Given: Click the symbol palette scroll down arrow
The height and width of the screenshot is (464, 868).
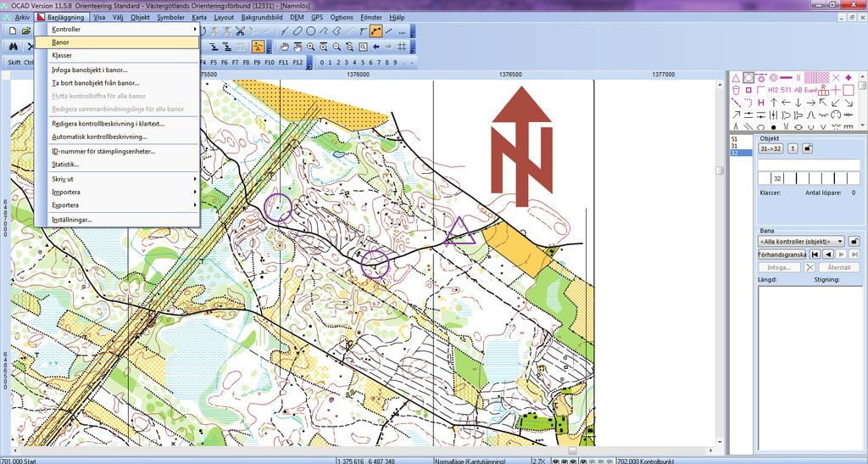Looking at the screenshot, I should (x=862, y=126).
